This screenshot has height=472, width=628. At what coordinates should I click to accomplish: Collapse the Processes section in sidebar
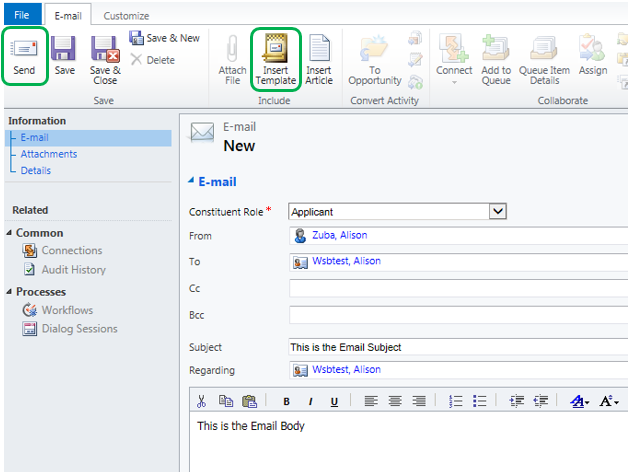[x=9, y=292]
